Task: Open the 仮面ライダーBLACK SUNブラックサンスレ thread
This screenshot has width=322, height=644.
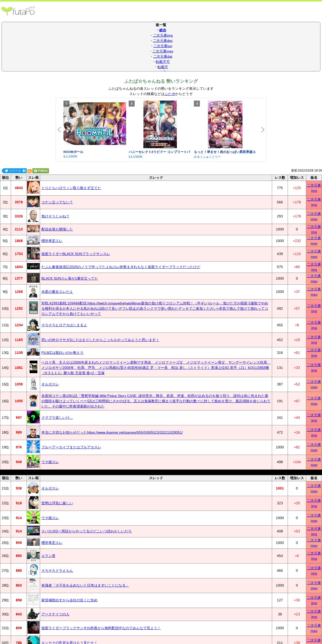Action: click(76, 254)
